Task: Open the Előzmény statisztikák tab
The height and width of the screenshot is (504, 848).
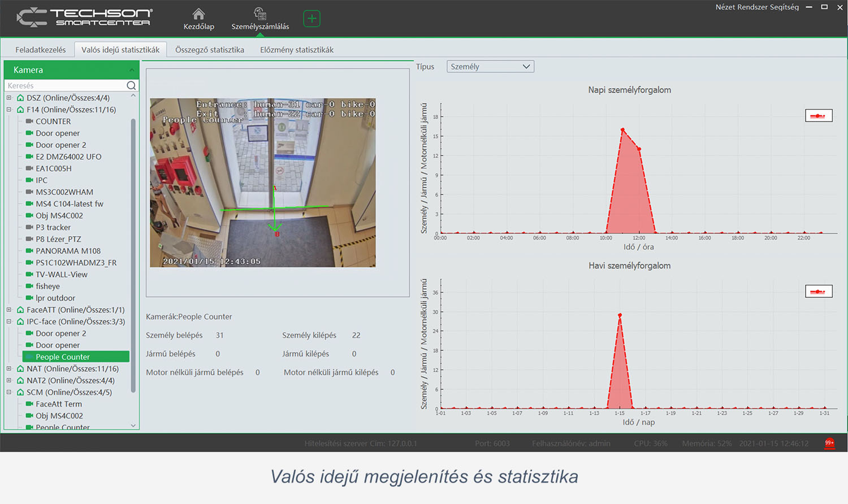Action: (x=296, y=50)
